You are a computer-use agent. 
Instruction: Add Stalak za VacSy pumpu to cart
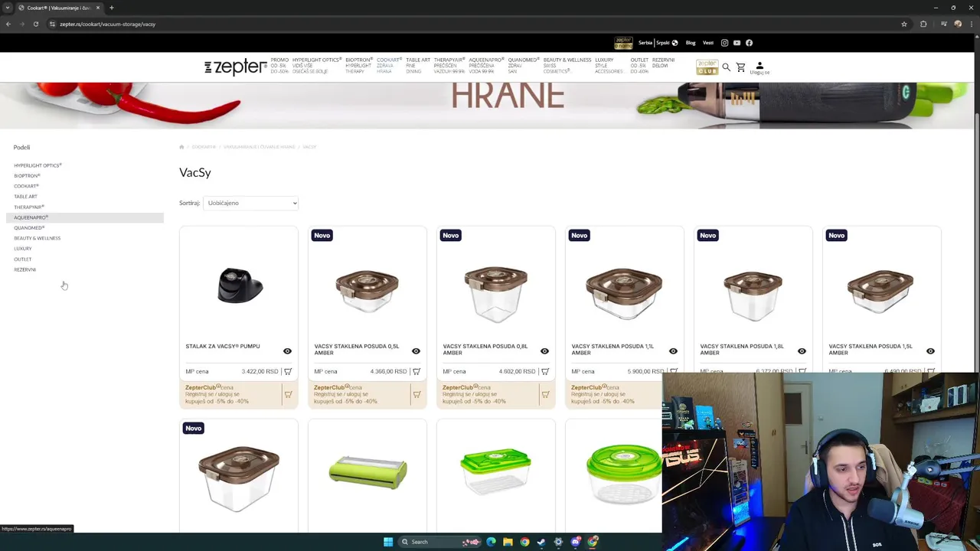pos(288,371)
